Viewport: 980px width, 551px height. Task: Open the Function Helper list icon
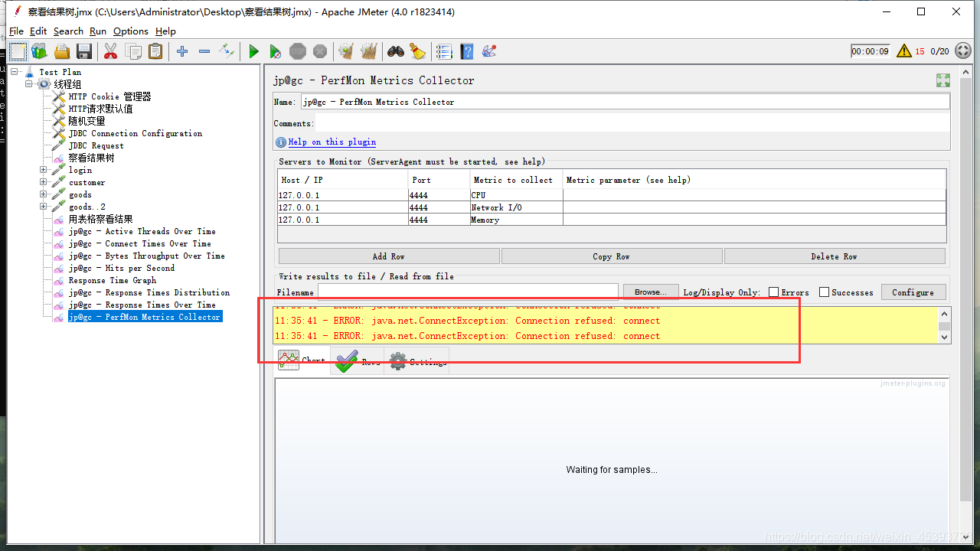click(445, 51)
